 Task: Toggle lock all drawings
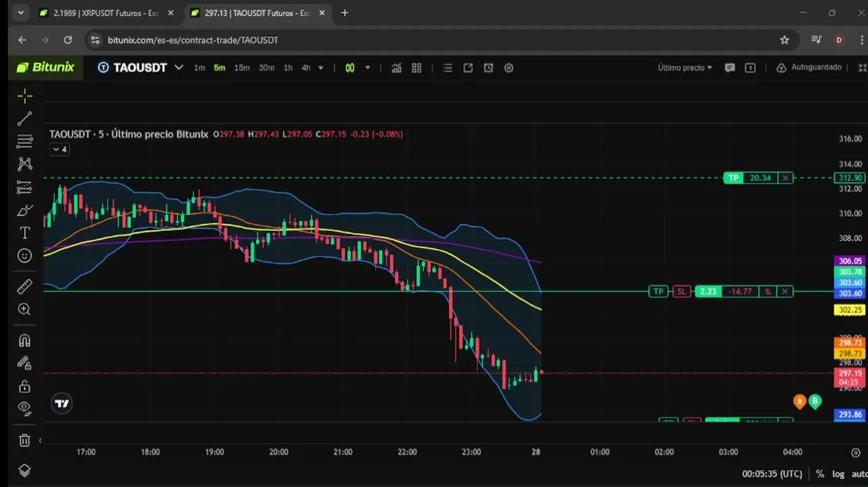[x=24, y=386]
